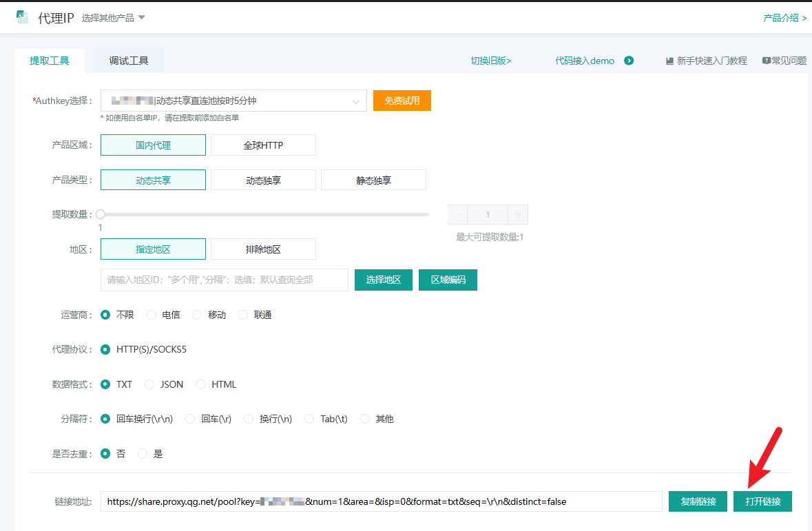Click the 提取数量 slider handle
This screenshot has height=531, width=812.
(101, 214)
